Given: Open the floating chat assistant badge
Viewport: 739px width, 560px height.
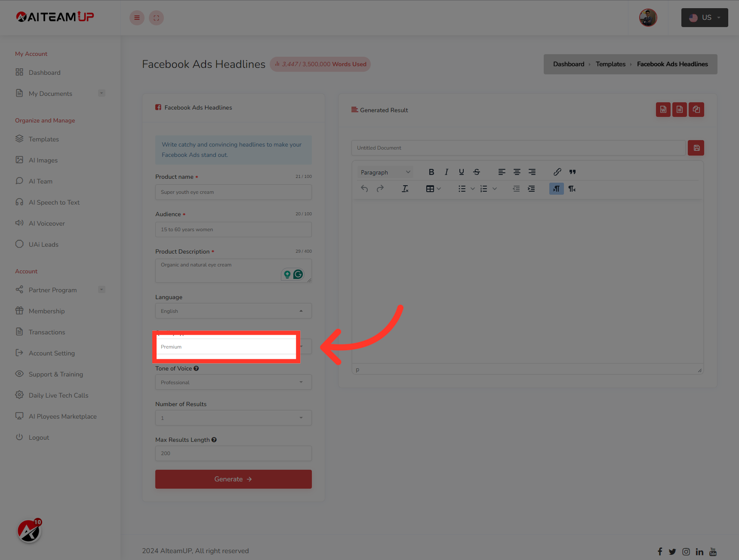Looking at the screenshot, I should [29, 531].
